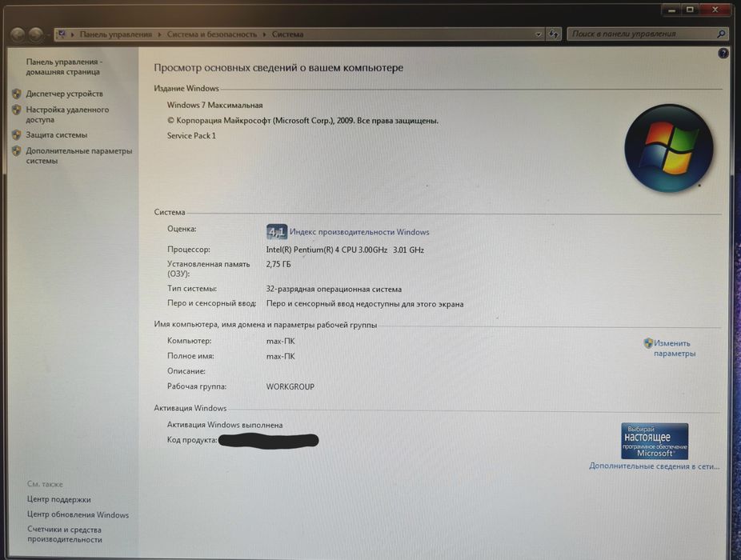Open 'Настройка удаленного доступа' link
Viewport: 741px width, 560px height.
pyautogui.click(x=67, y=114)
